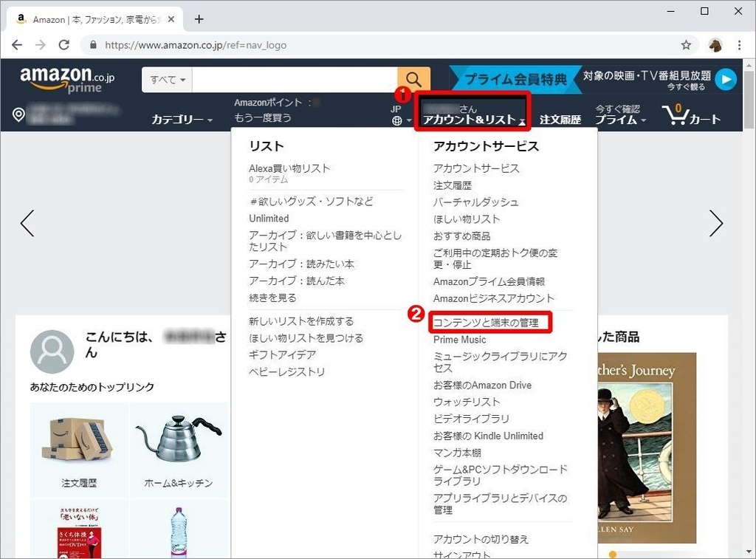Image resolution: width=756 pixels, height=559 pixels.
Task: Click the orange search magnifier button
Action: tap(413, 79)
